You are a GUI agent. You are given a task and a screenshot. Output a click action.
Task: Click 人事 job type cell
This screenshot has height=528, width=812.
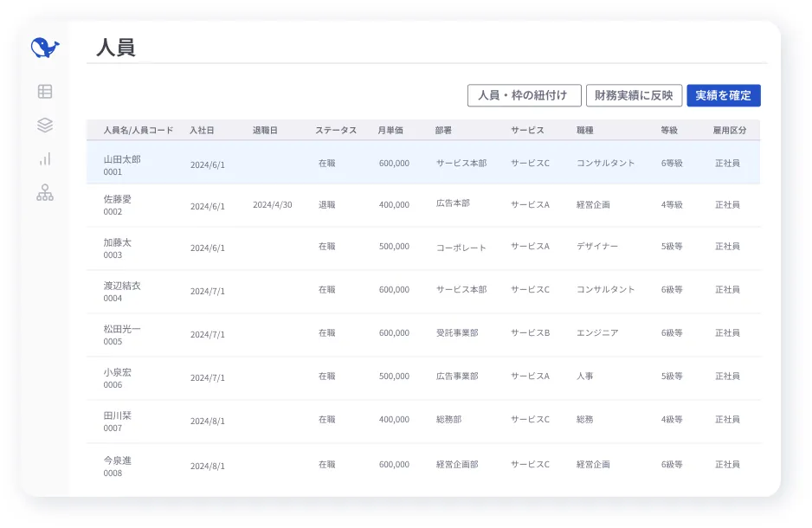tap(585, 377)
